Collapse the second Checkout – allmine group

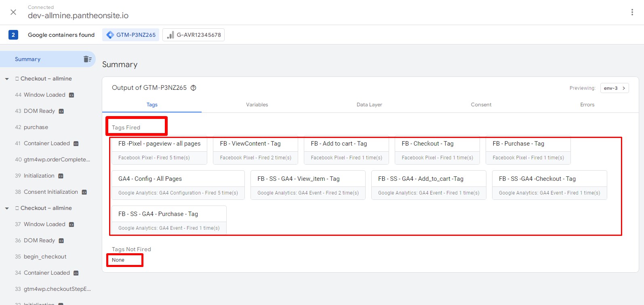tap(7, 208)
